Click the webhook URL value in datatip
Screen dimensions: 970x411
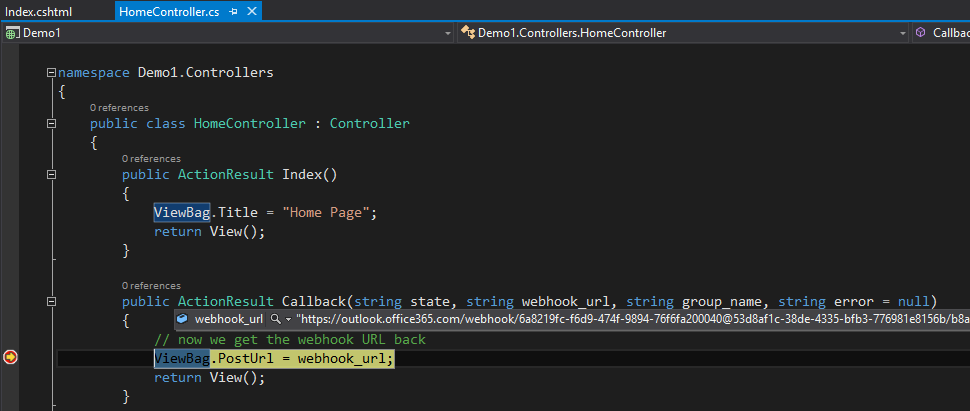pos(632,319)
